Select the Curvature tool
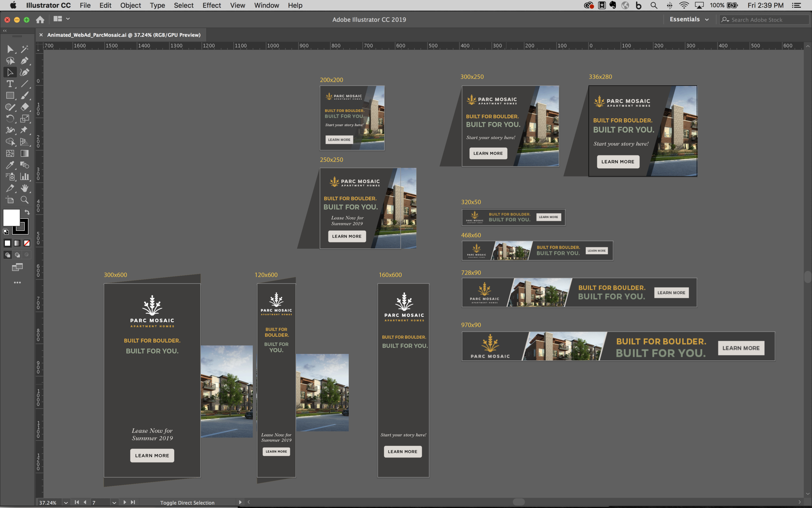Viewport: 812px width, 508px height. click(24, 72)
